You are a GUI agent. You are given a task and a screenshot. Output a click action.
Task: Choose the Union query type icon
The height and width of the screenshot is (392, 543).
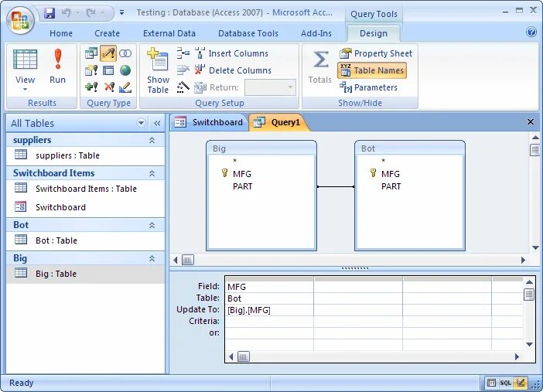tap(125, 53)
